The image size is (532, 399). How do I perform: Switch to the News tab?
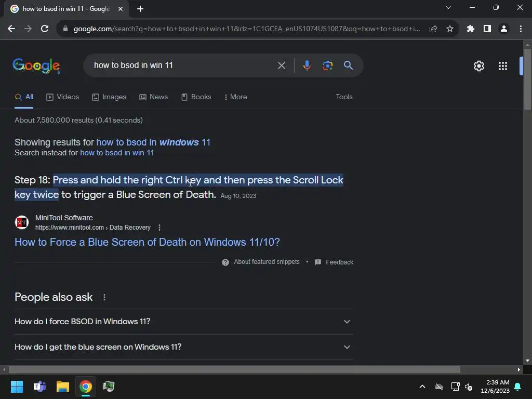[153, 97]
